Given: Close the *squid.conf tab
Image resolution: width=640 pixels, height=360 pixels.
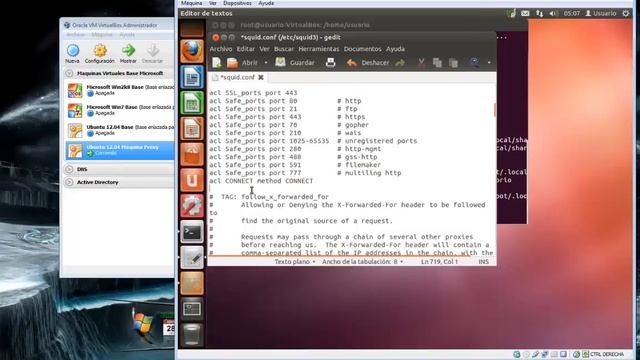Looking at the screenshot, I should pyautogui.click(x=261, y=77).
